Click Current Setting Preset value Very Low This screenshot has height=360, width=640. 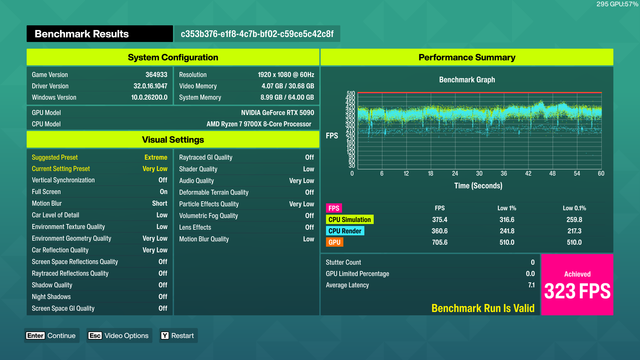click(x=155, y=169)
